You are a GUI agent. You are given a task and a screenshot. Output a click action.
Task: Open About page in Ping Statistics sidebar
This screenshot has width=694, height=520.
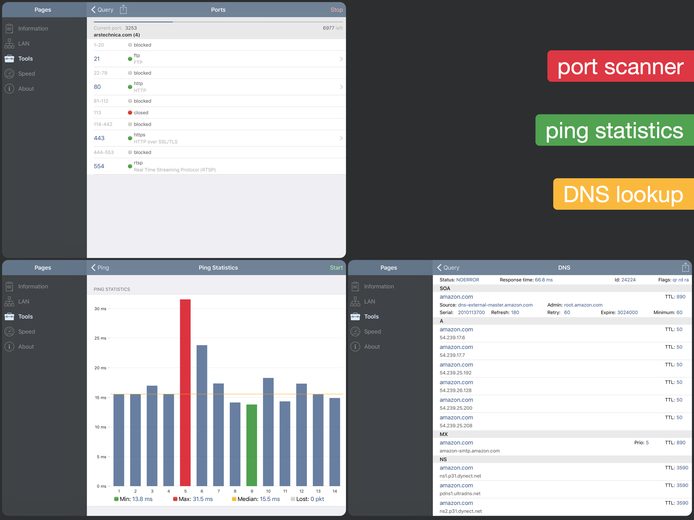[x=20, y=347]
